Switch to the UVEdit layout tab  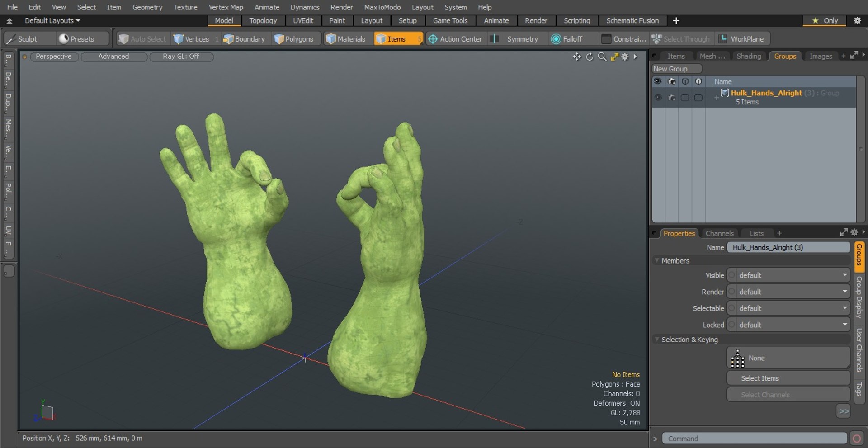(x=303, y=21)
